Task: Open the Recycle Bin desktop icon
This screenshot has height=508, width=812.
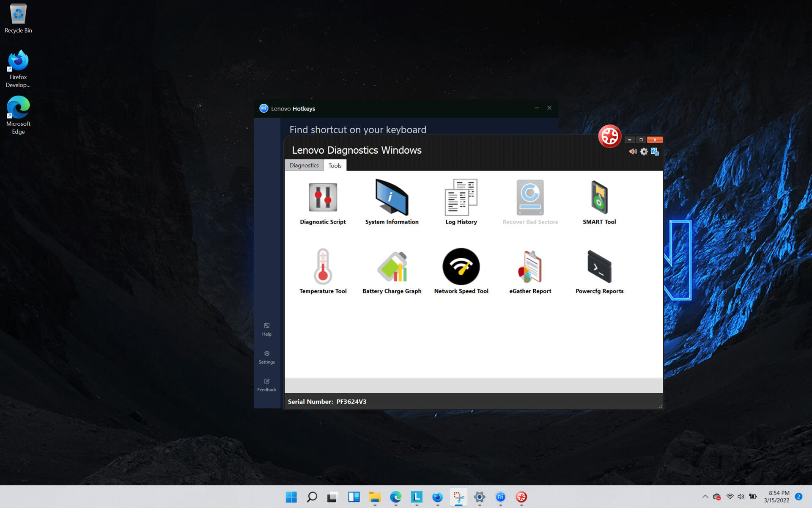Action: click(x=18, y=19)
